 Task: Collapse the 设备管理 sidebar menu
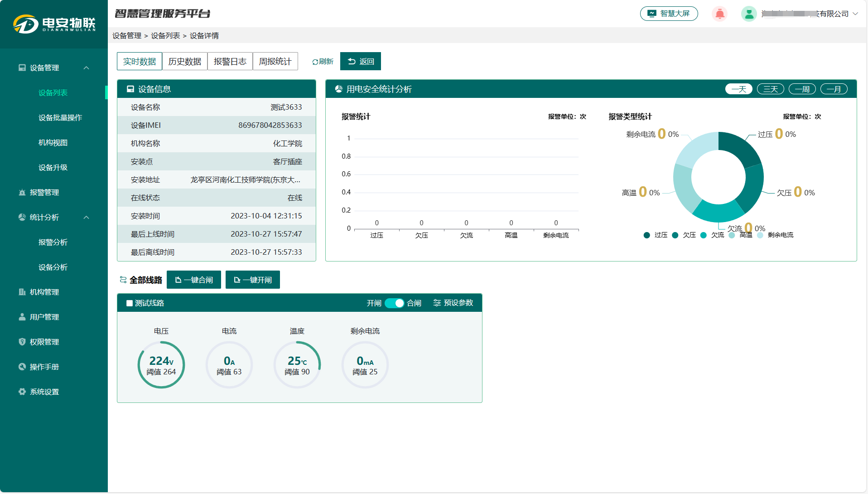pos(86,68)
